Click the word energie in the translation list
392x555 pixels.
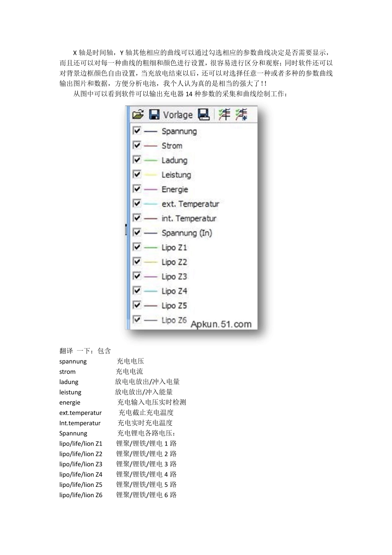70,403
